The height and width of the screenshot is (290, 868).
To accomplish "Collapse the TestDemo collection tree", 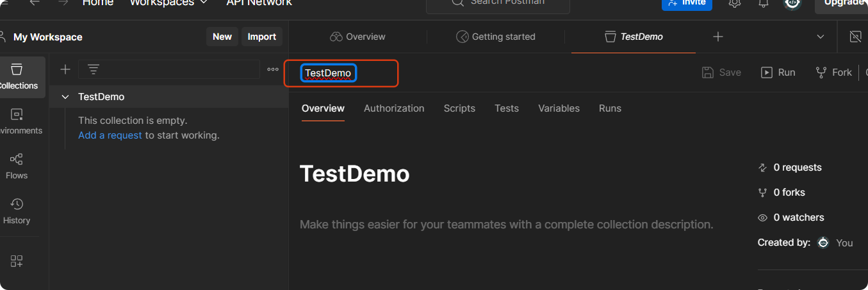I will 65,97.
